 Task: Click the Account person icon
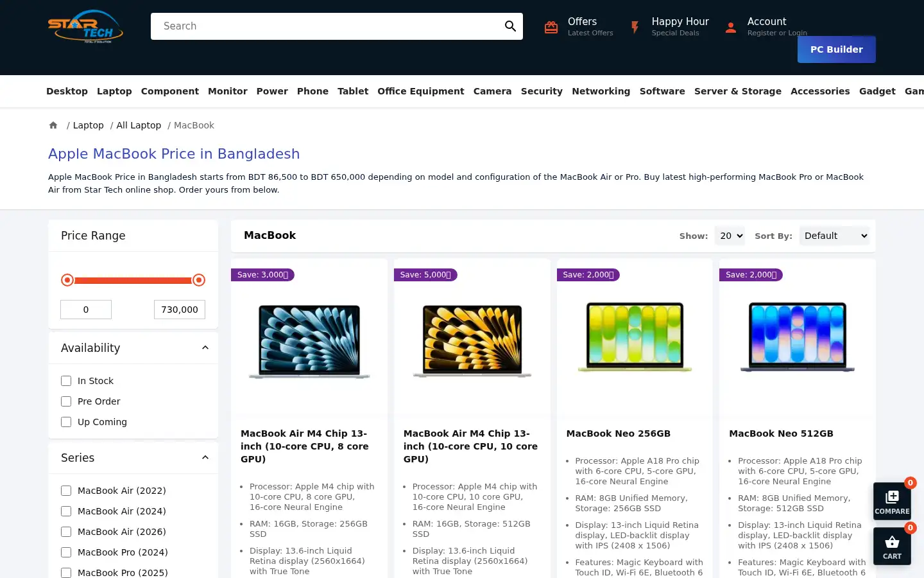(x=730, y=27)
